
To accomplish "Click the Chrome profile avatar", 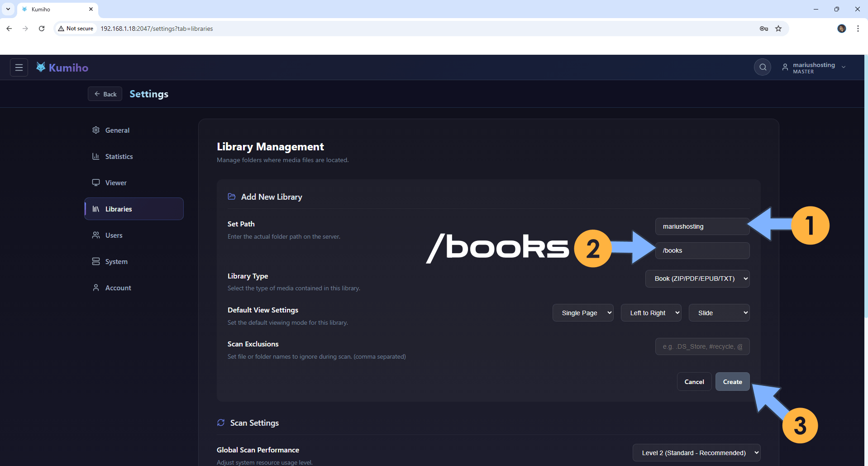I will coord(842,29).
